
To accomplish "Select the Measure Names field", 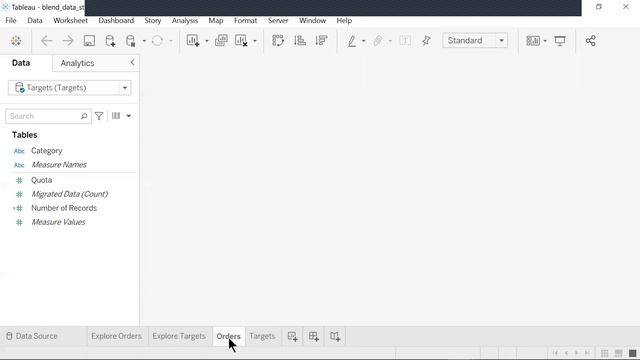I will [59, 164].
